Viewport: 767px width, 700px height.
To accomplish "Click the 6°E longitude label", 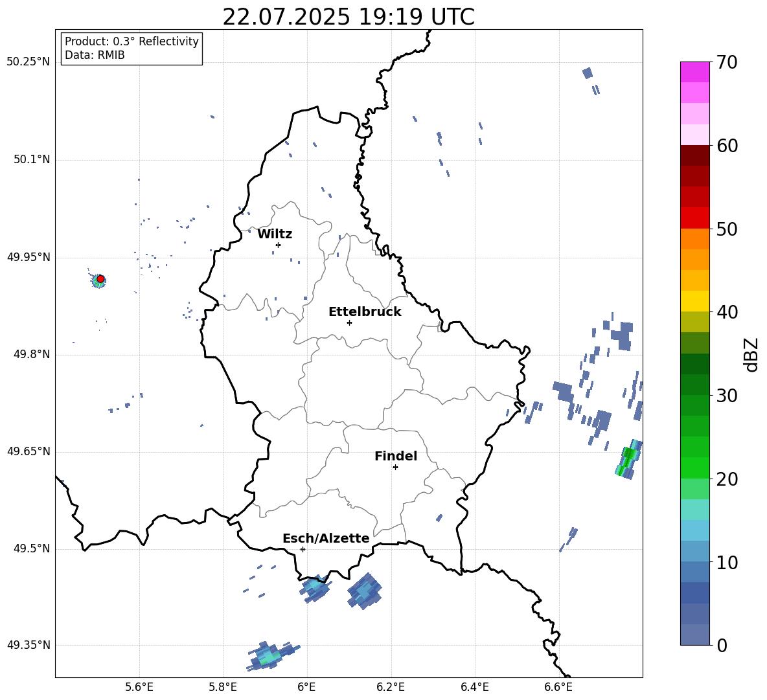I will coord(306,687).
